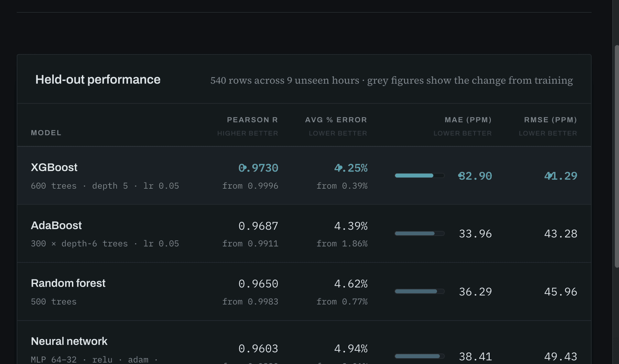Click AdaBoost RMSE value 43.28

click(x=561, y=234)
